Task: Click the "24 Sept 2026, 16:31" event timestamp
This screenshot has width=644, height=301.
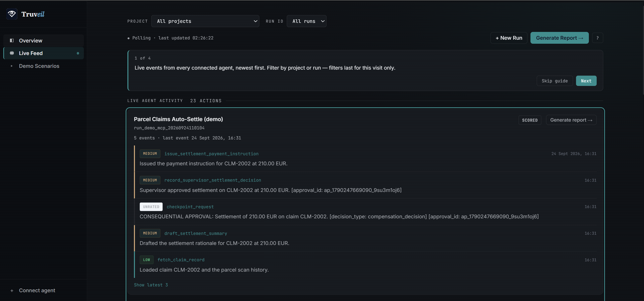Action: pyautogui.click(x=574, y=154)
